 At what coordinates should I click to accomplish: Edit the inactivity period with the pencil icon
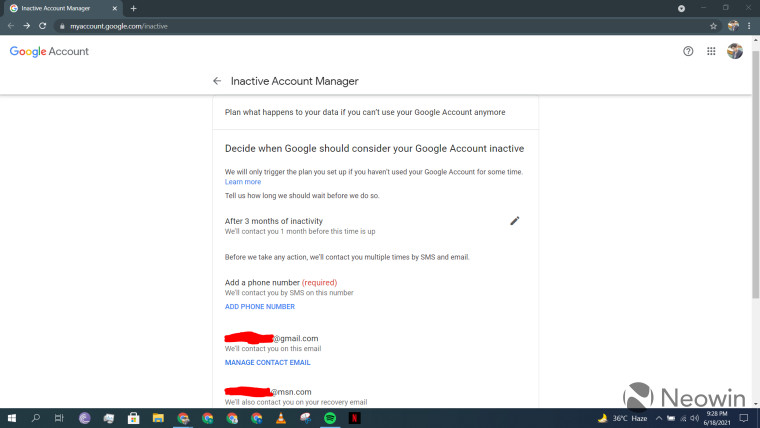tap(515, 221)
